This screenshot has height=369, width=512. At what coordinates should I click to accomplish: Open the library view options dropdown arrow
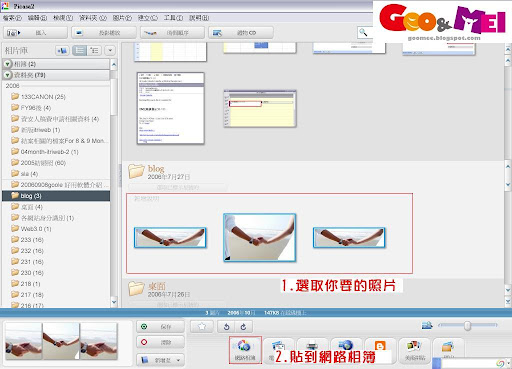click(x=110, y=51)
